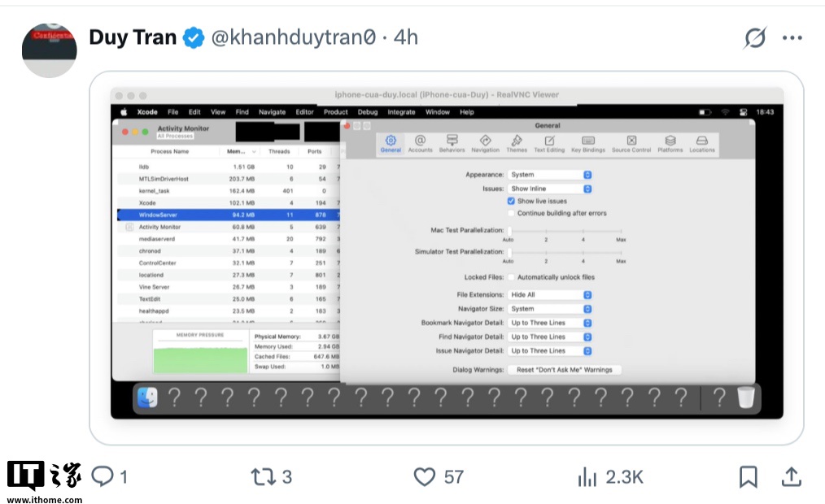The height and width of the screenshot is (504, 825).
Task: Open the Product menu in menu bar
Action: pos(335,112)
